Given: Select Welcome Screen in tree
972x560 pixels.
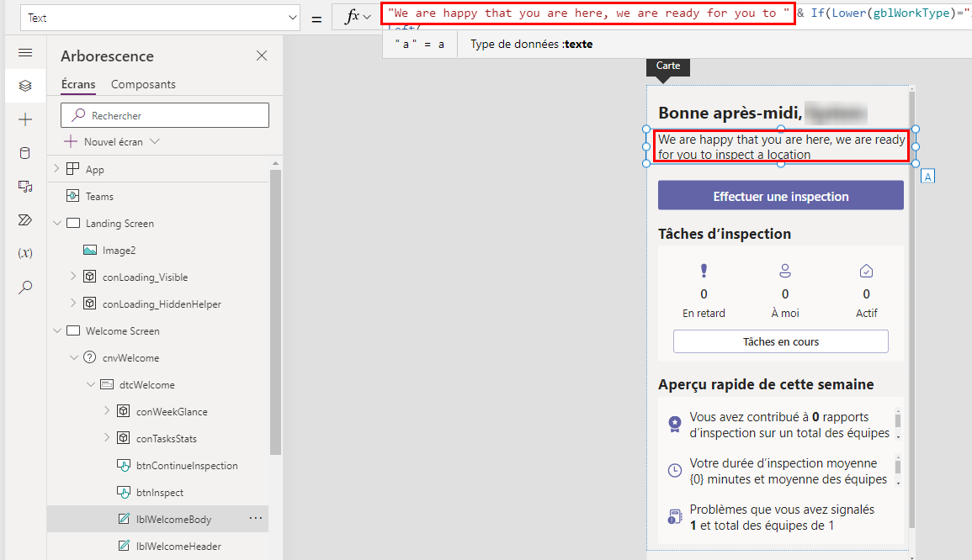Looking at the screenshot, I should [x=123, y=331].
